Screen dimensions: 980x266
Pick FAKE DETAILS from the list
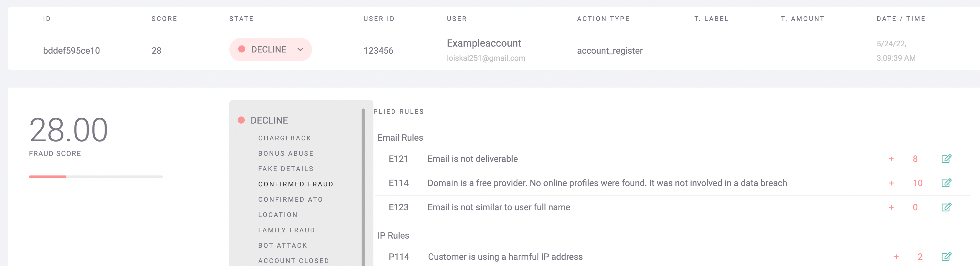point(286,169)
